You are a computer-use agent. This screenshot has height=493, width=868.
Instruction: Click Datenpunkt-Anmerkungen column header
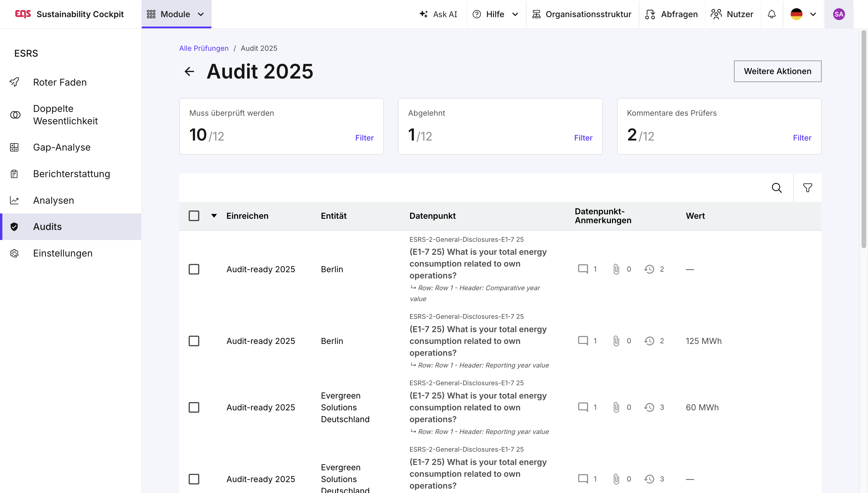(603, 216)
